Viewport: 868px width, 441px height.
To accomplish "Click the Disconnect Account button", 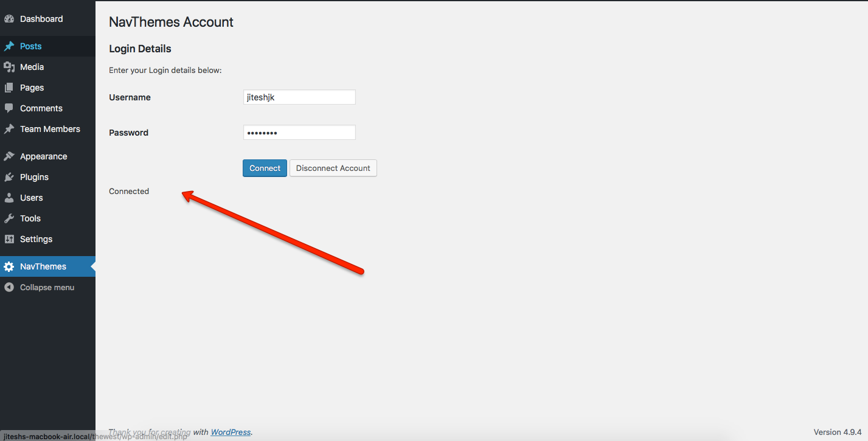I will 333,168.
